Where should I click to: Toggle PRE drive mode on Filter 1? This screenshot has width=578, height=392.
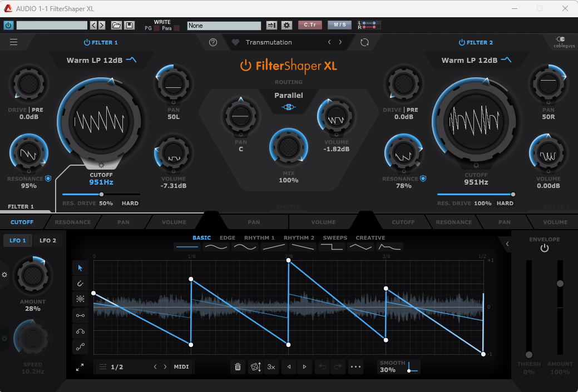[37, 110]
